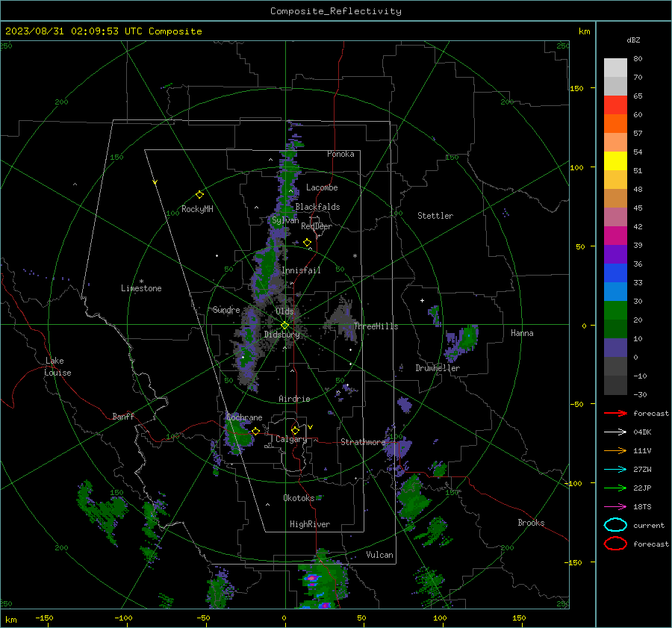Click the Composite_Reflectivity title

336,11
